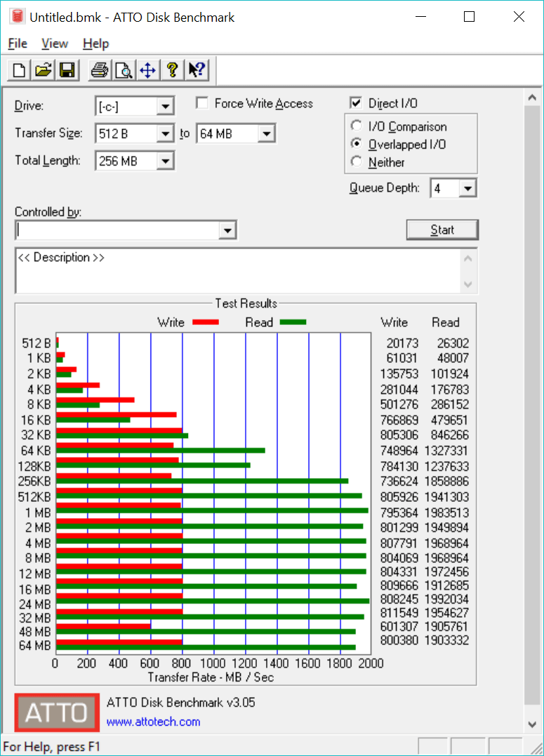Click the write value 601307

click(399, 626)
